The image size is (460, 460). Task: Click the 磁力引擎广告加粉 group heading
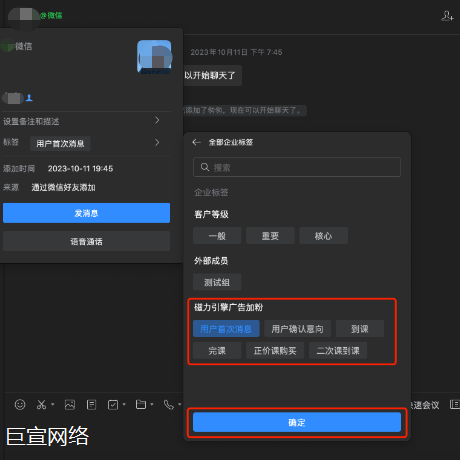(x=229, y=307)
